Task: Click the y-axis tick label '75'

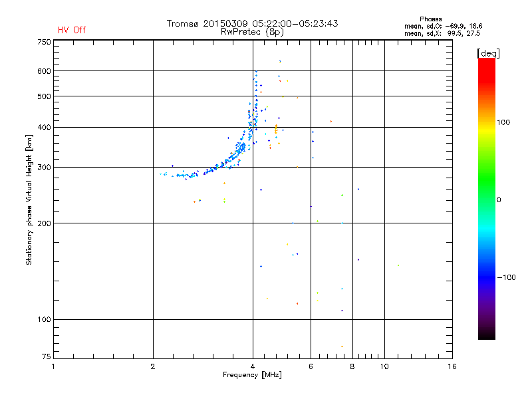Action: point(47,356)
